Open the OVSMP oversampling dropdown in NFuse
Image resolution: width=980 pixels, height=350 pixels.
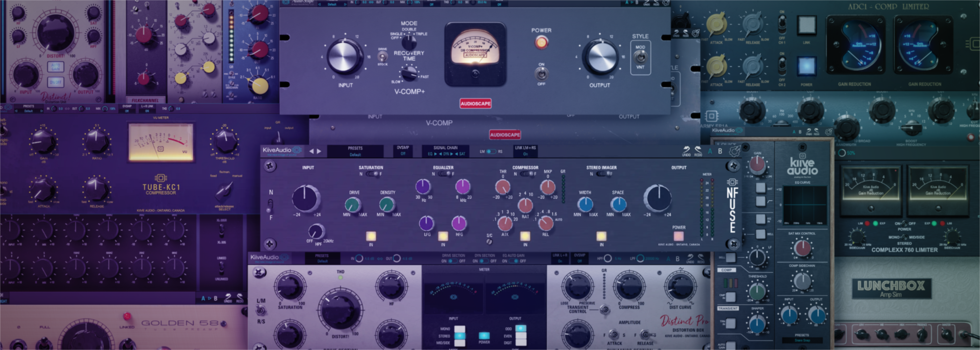pyautogui.click(x=403, y=151)
